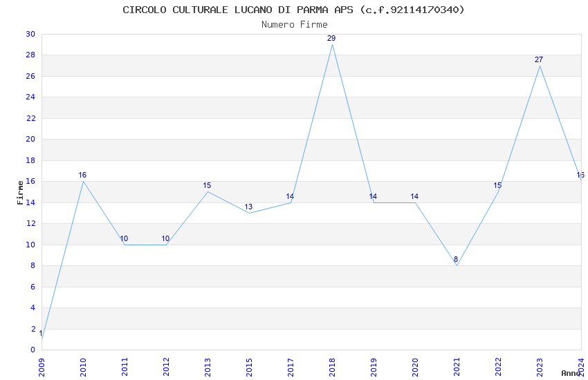Click x-axis year label 2018
Image resolution: width=588 pixels, height=380 pixels.
coord(332,367)
